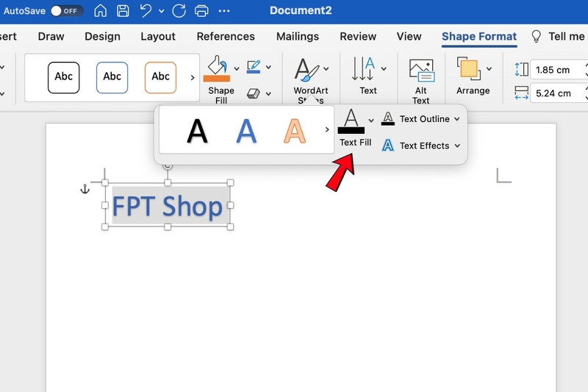This screenshot has height=392, width=588.
Task: Click the Alt Text icon
Action: click(421, 70)
